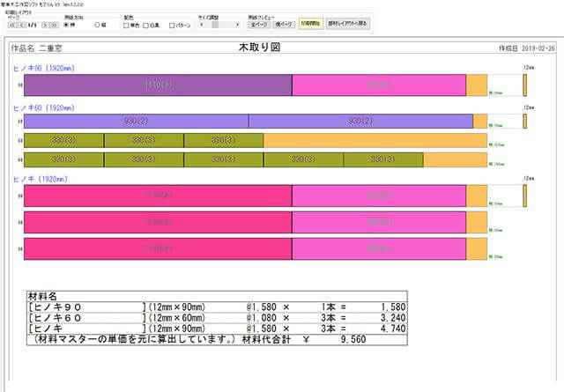This screenshot has height=392, width=564.
Task: Click the next page arrow
Action: pos(47,25)
